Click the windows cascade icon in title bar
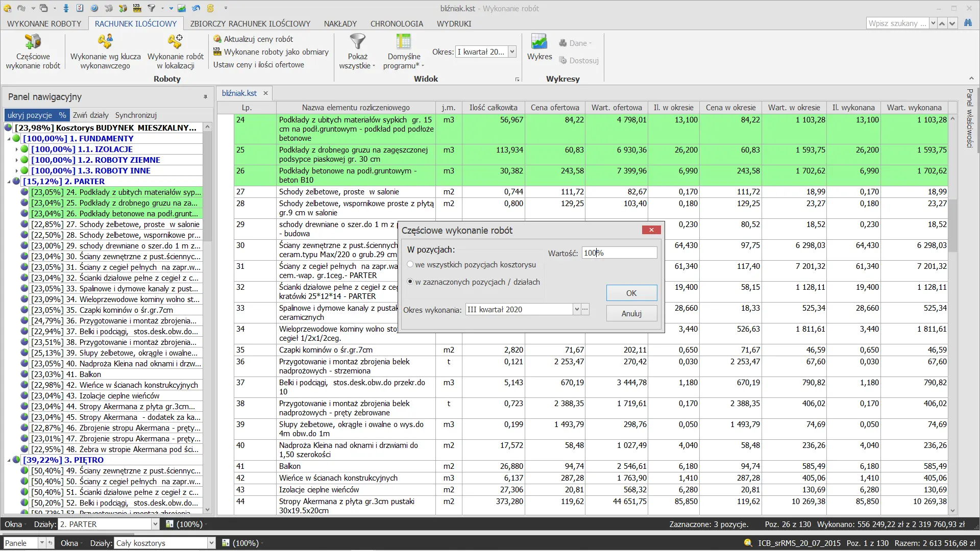 (x=44, y=8)
